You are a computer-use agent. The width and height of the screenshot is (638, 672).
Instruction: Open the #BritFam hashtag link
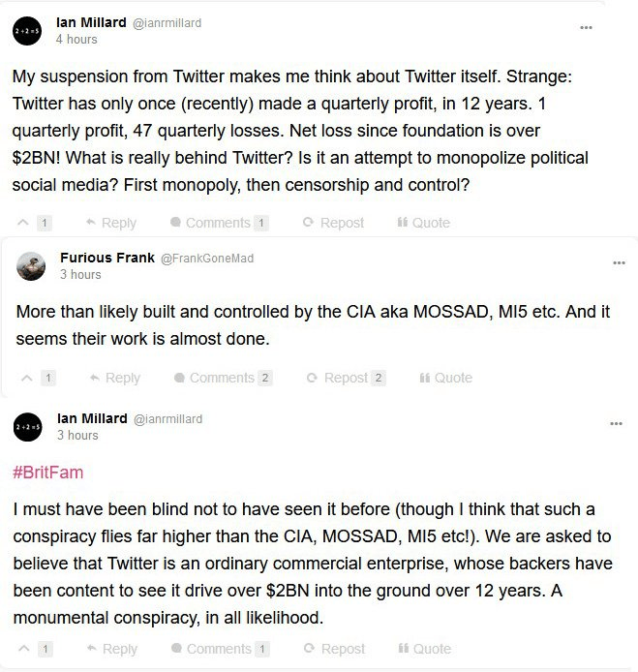click(x=47, y=473)
